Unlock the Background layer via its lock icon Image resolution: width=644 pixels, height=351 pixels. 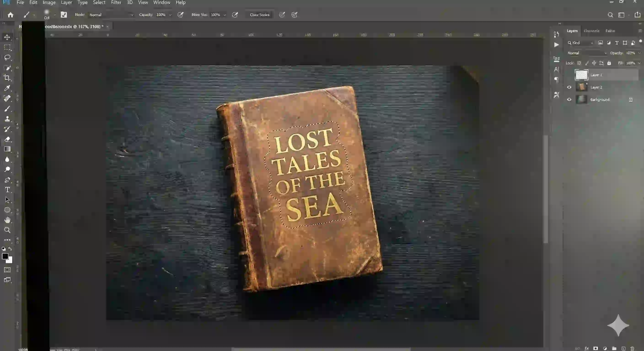click(631, 99)
